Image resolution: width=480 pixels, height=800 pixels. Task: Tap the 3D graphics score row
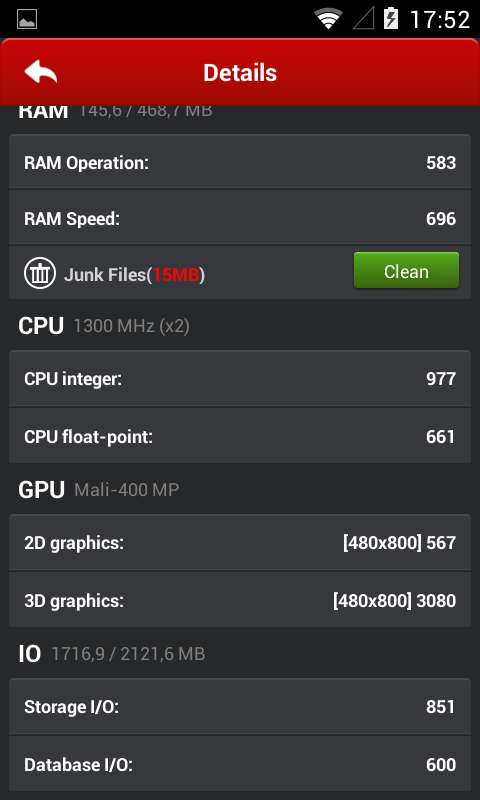point(240,600)
